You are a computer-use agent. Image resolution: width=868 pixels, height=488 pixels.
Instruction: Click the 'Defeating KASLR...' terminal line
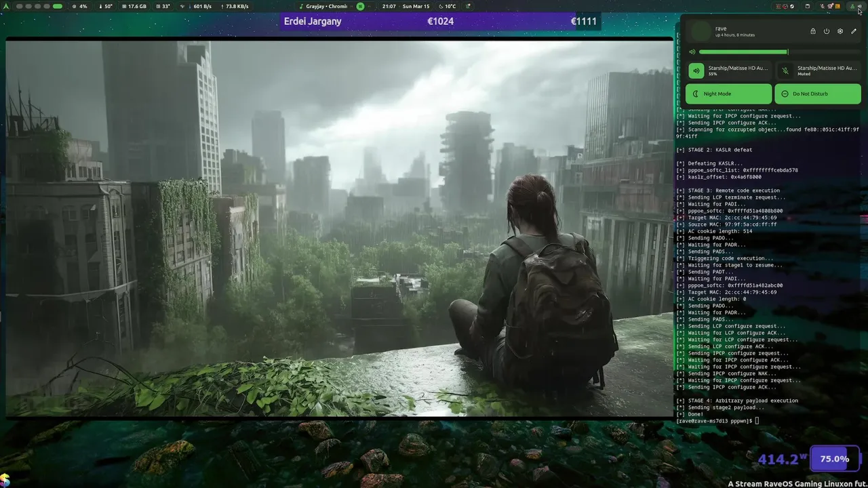pos(709,163)
